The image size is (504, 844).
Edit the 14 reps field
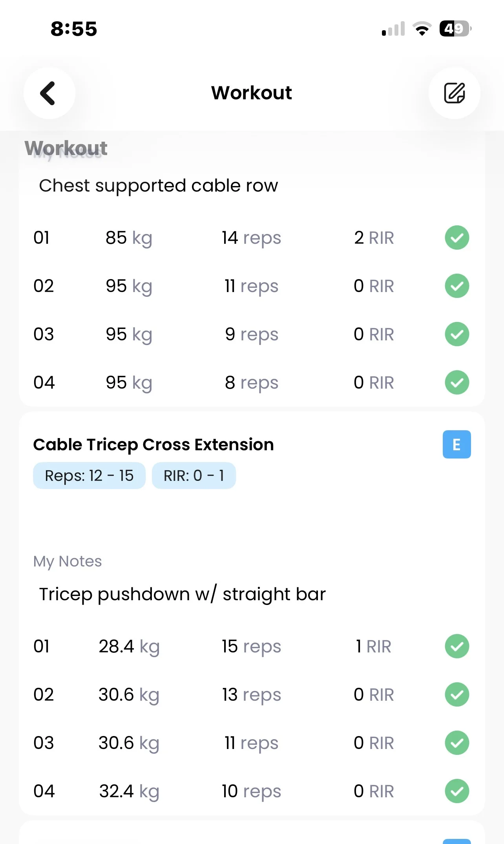tap(251, 238)
